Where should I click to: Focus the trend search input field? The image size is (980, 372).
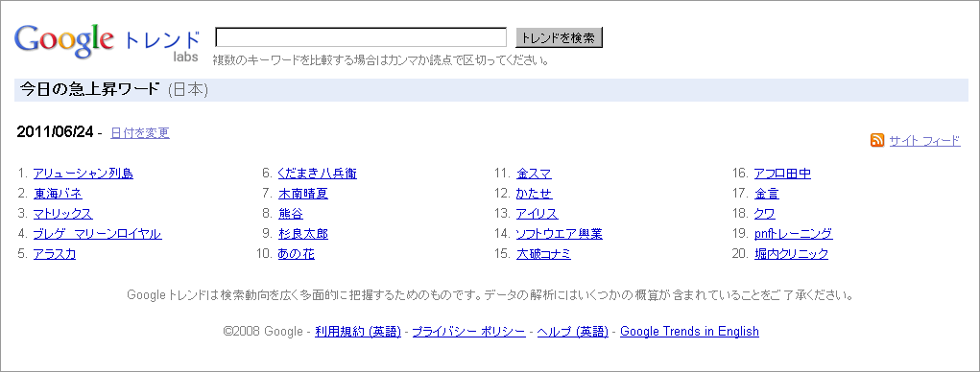click(x=361, y=37)
